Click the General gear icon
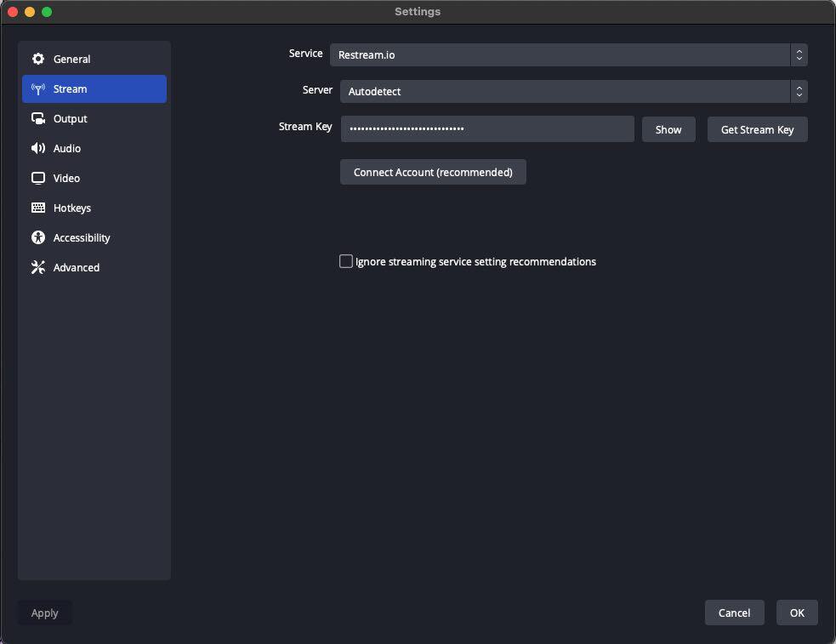836x644 pixels. point(38,59)
